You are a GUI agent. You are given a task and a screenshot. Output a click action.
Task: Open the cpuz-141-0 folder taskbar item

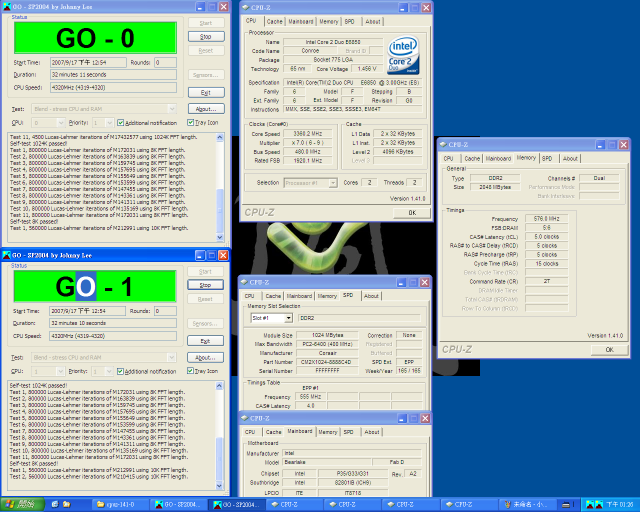pyautogui.click(x=120, y=505)
